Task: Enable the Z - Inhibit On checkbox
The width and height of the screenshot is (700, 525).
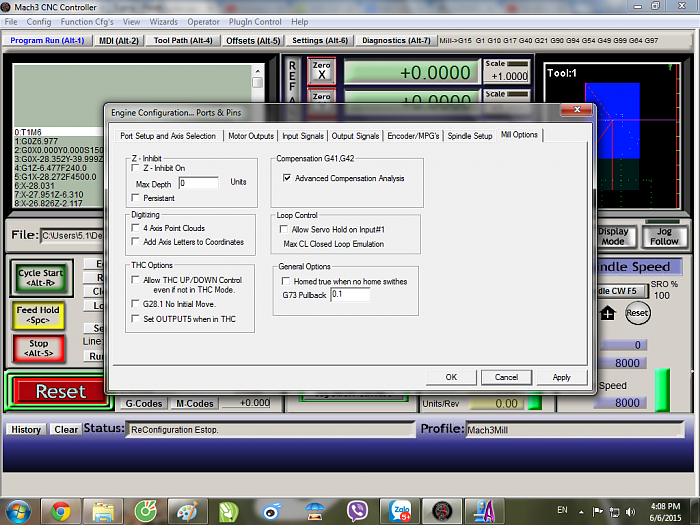Action: [x=135, y=168]
